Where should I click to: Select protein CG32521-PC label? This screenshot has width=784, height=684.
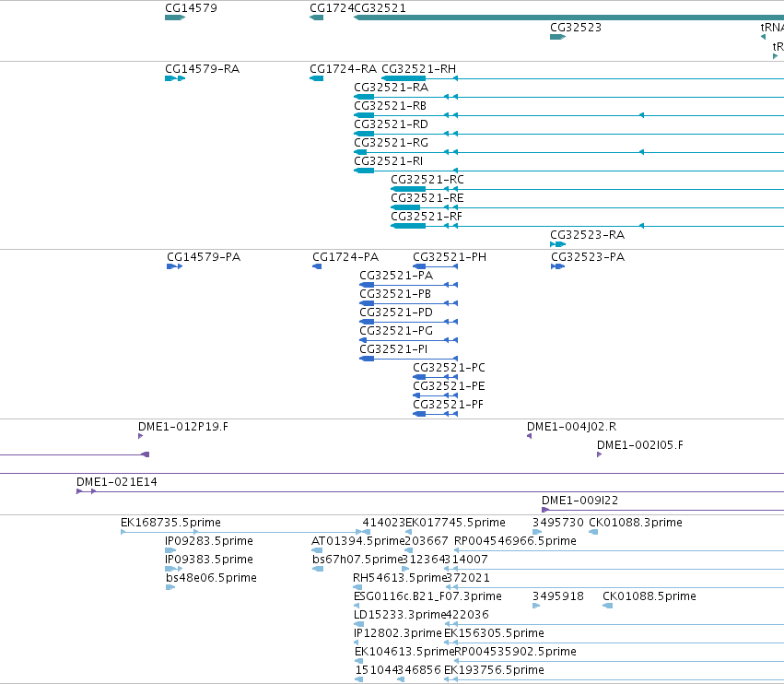point(449,368)
